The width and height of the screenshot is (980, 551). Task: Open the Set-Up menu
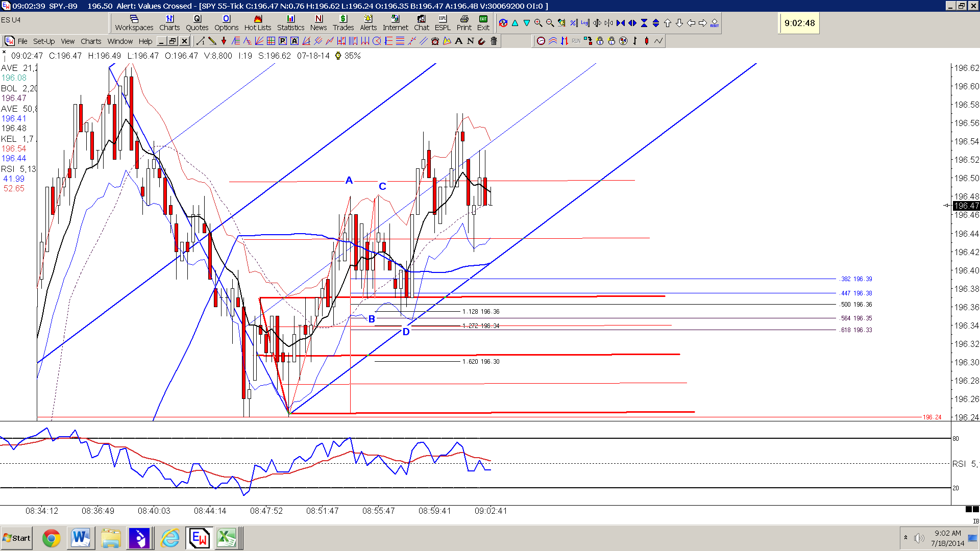44,41
